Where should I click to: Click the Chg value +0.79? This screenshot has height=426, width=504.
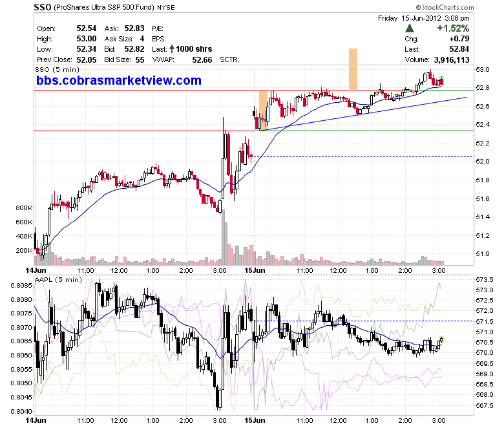[459, 39]
